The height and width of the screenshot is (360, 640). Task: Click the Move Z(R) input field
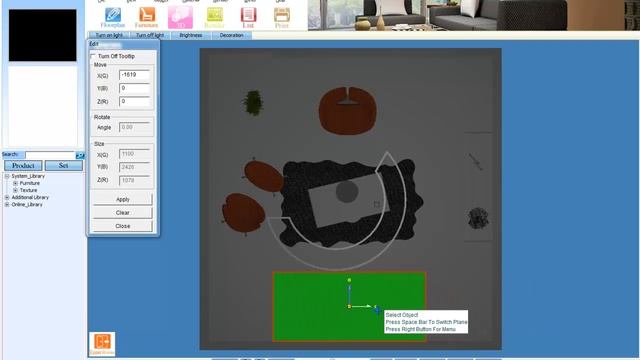click(134, 101)
